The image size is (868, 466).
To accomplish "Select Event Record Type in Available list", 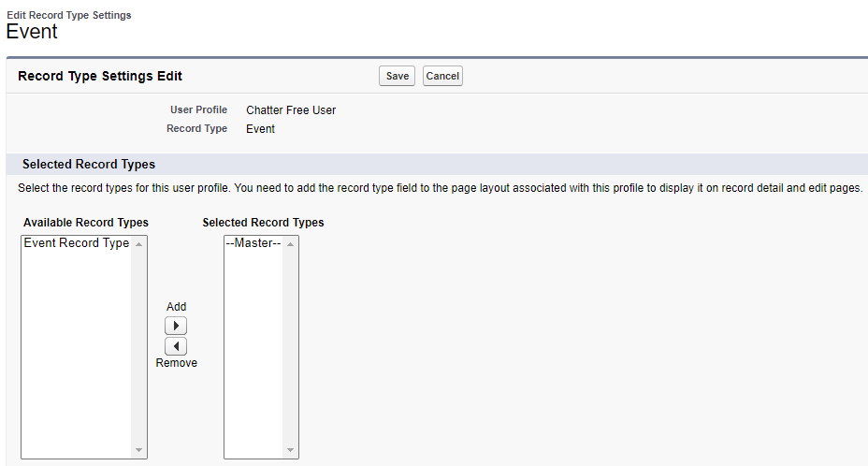I will pyautogui.click(x=76, y=243).
